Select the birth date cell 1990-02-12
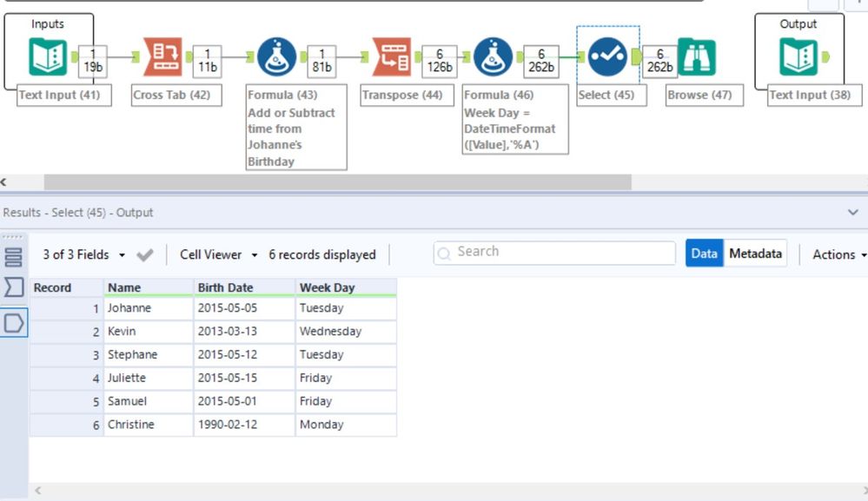 (x=244, y=424)
